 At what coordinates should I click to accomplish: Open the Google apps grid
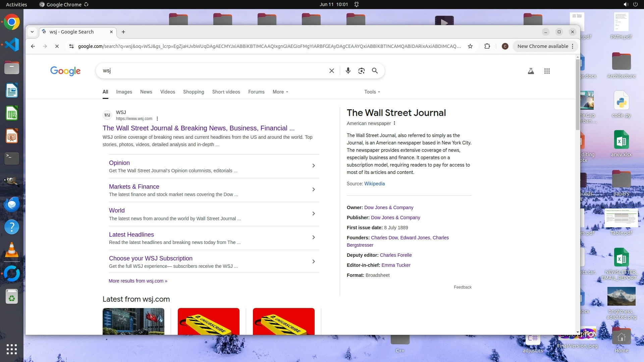(547, 71)
